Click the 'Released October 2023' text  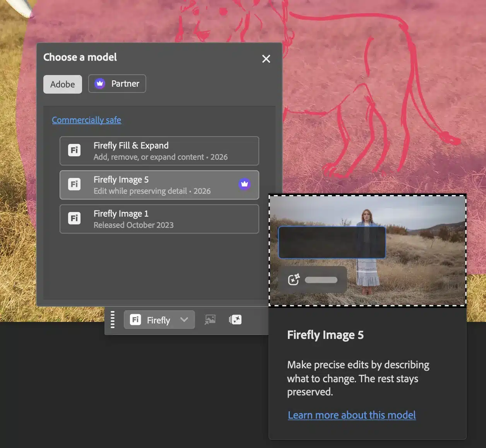(x=133, y=225)
